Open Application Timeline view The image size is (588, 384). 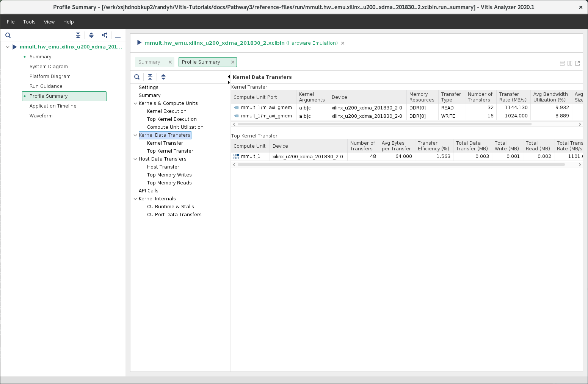pos(53,106)
